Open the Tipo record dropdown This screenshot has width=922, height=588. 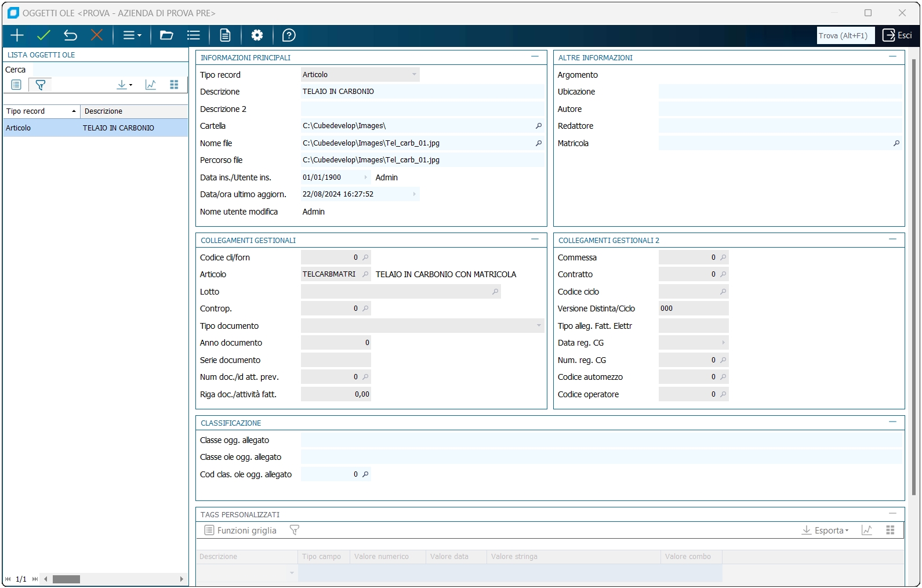point(414,75)
